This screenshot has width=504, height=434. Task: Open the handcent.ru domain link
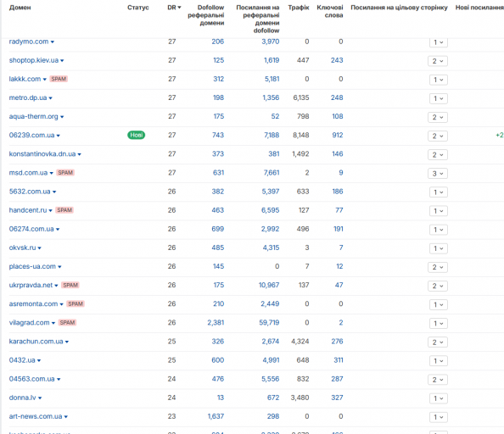[x=28, y=210]
